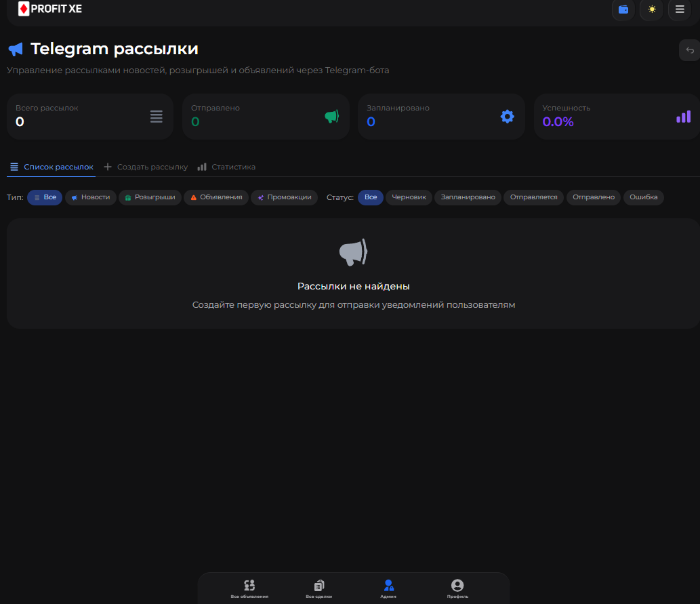The height and width of the screenshot is (604, 700).
Task: Filter status by Запланировано
Action: 468,197
